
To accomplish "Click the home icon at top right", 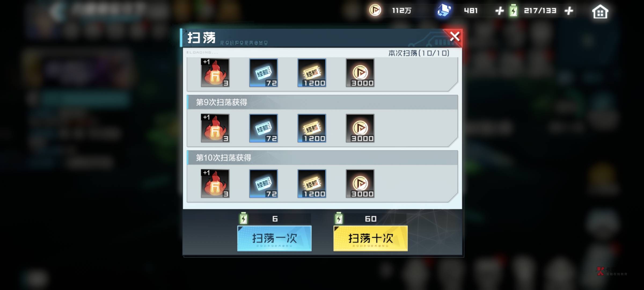I will click(600, 12).
